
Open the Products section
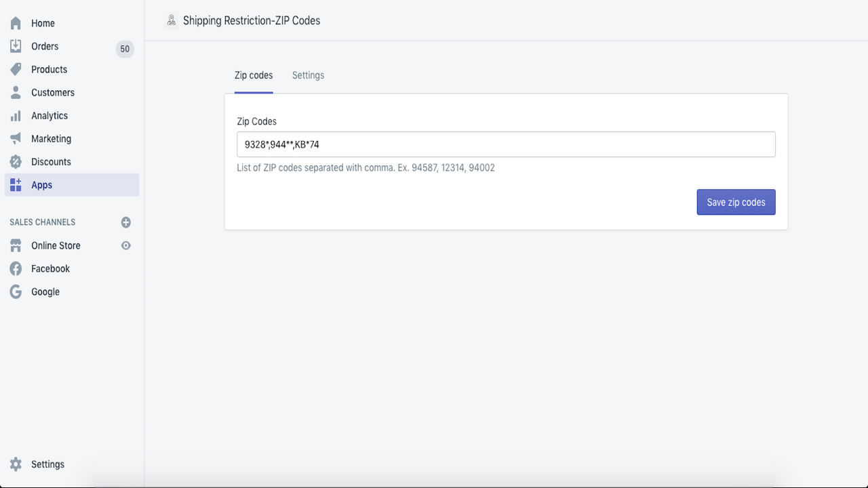point(15,68)
